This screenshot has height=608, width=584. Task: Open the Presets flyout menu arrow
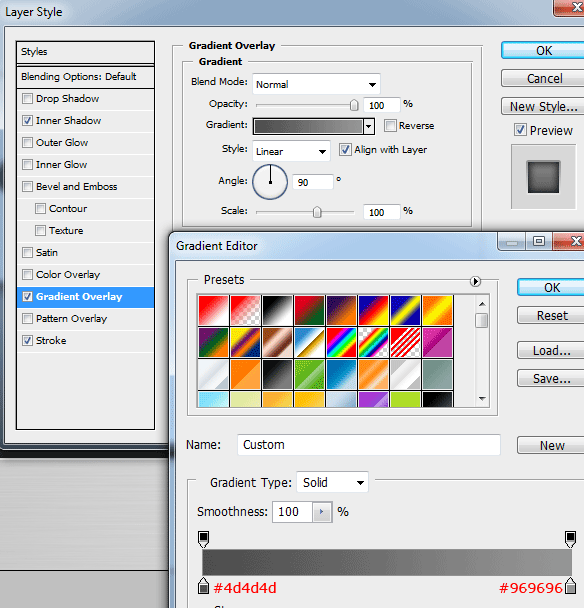click(475, 281)
